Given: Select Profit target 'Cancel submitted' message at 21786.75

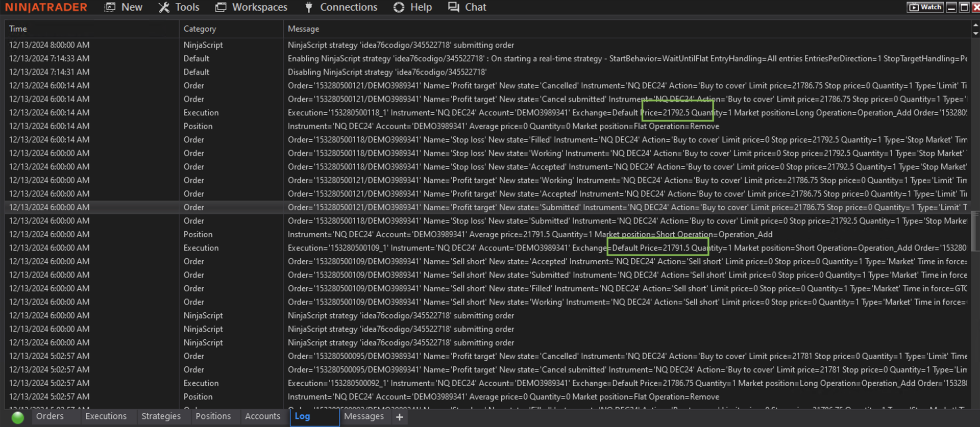Looking at the screenshot, I should click(x=627, y=99).
